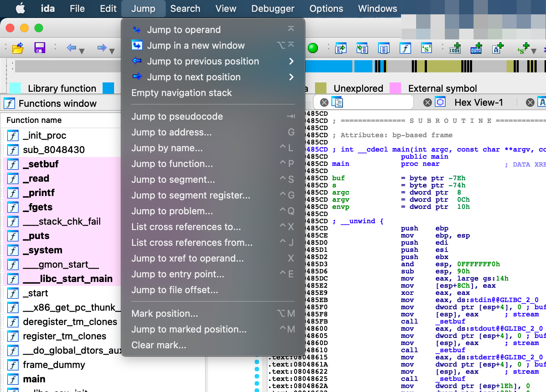Click the DATA plus toolbar icon
The image size is (546, 392).
click(476, 48)
